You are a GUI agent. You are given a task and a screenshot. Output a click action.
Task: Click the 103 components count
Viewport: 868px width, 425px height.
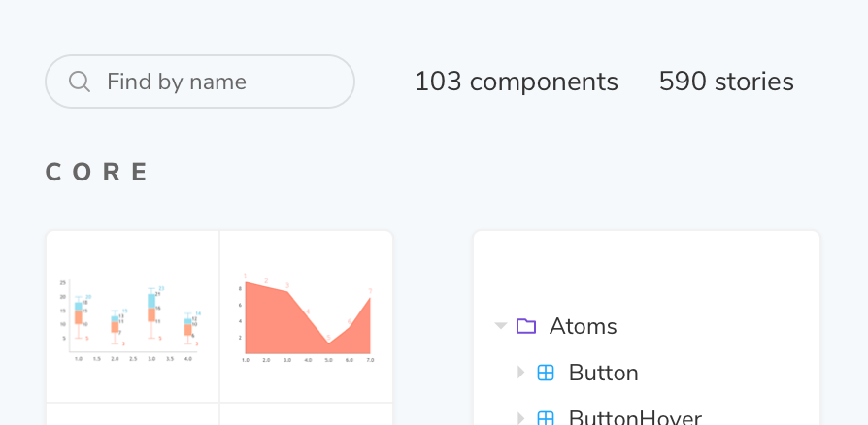point(516,82)
